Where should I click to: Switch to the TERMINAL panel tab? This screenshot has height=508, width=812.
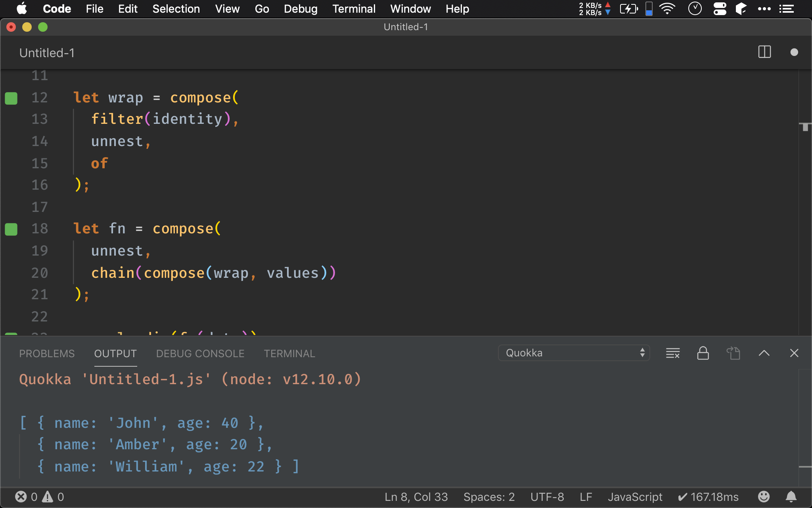[289, 354]
